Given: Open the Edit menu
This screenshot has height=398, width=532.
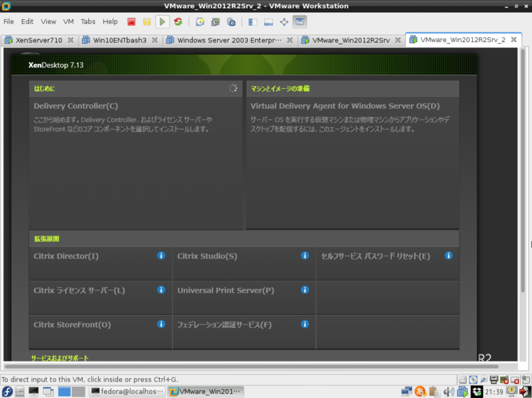Looking at the screenshot, I should (x=27, y=22).
